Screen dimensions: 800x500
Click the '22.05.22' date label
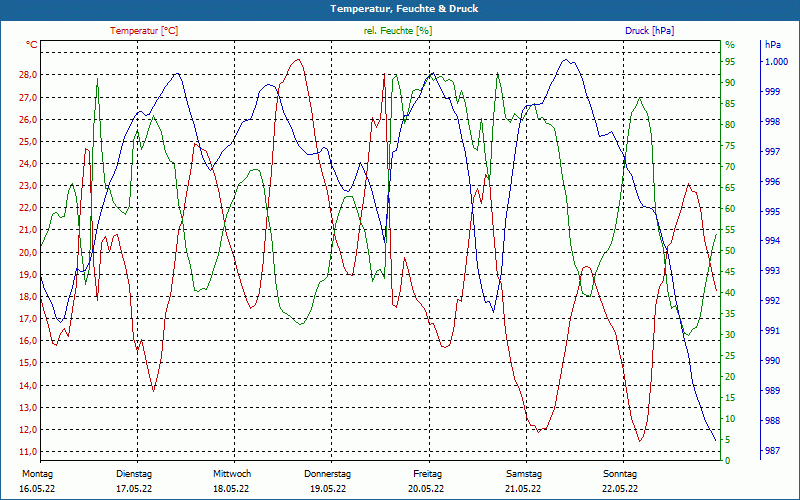(x=620, y=489)
